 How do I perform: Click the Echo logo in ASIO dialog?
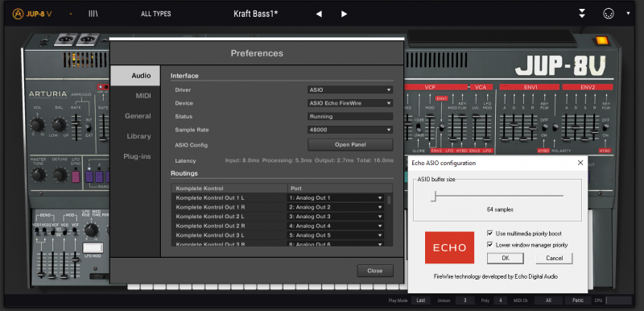449,247
